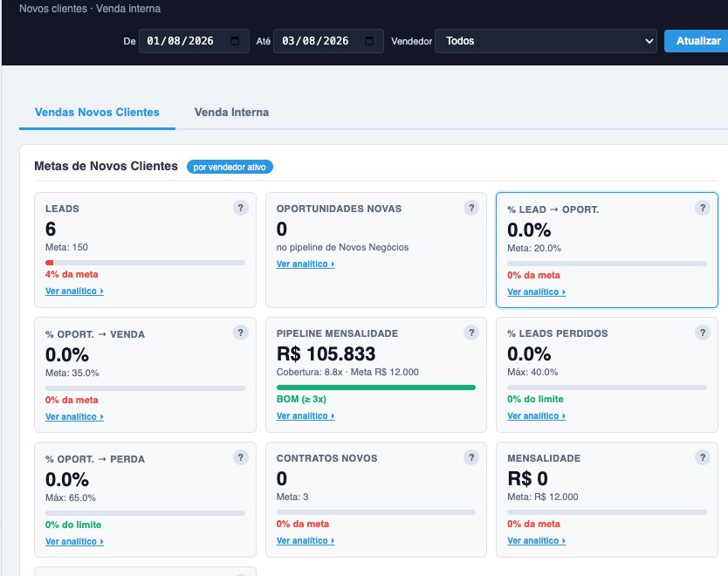Image resolution: width=728 pixels, height=576 pixels.
Task: Select the 'R$ 105.833' pipeline value
Action: click(x=326, y=354)
